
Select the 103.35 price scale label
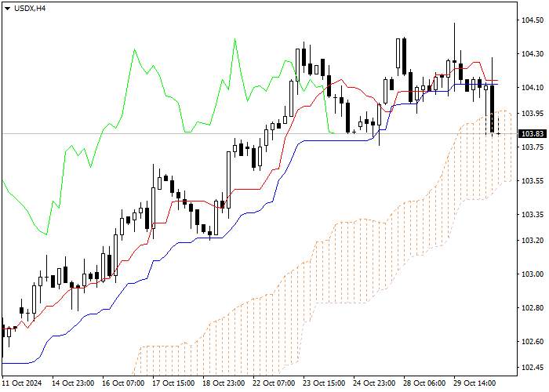(x=533, y=215)
